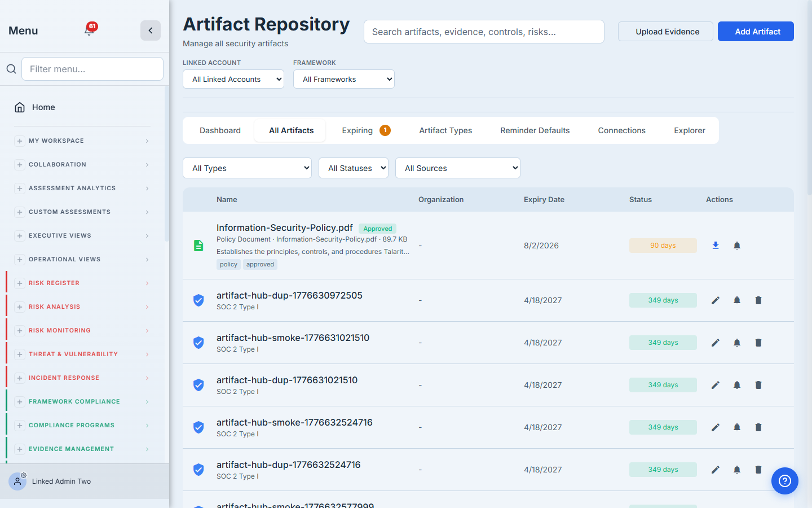This screenshot has height=508, width=812.
Task: Collapse the sidebar menu with the arrow button
Action: click(151, 30)
